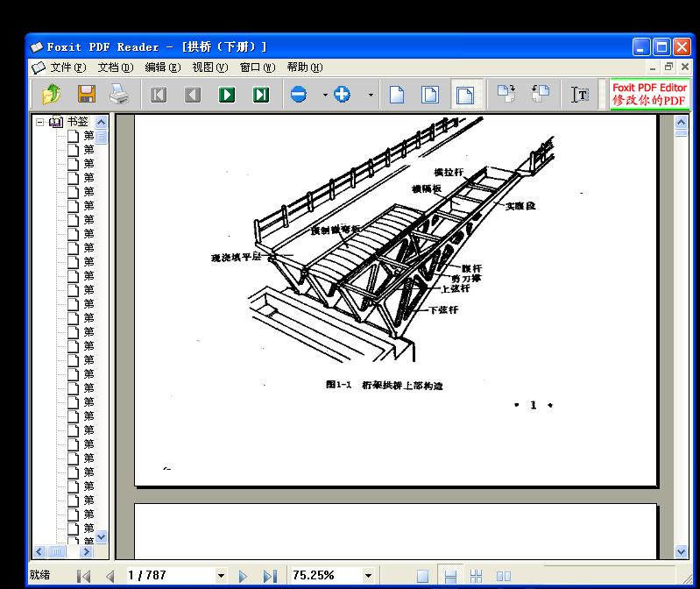Open zoom percentage dropdown

click(368, 576)
